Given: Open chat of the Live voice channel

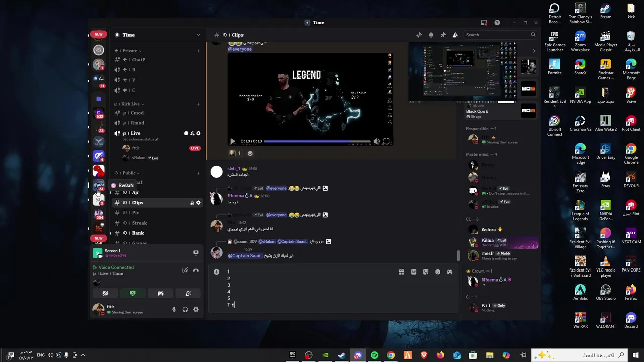Looking at the screenshot, I should coord(186,133).
